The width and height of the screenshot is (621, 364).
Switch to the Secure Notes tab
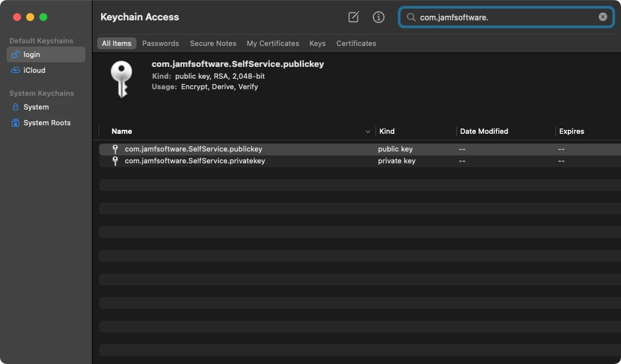pos(213,43)
